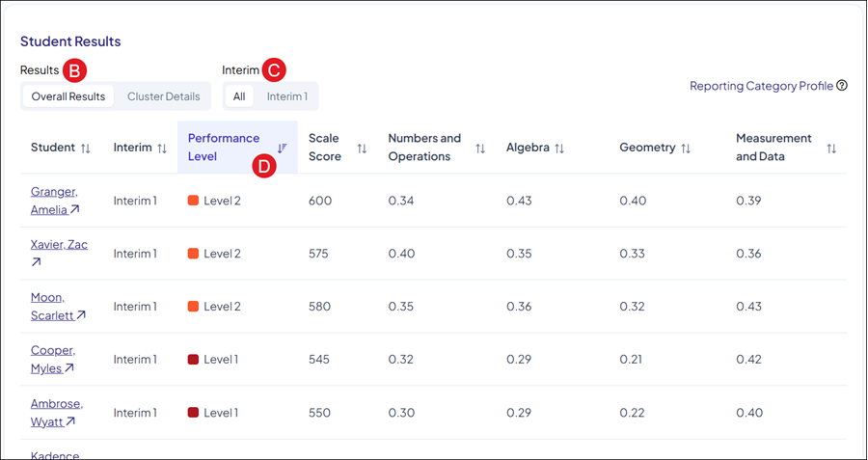Sort table by Student column icon

coord(86,148)
